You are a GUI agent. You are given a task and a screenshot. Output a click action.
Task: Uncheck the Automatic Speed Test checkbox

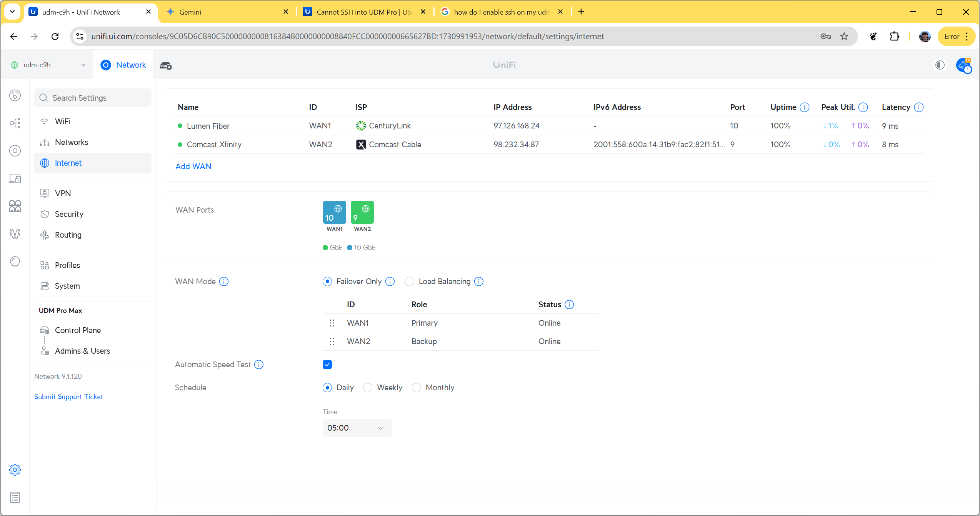click(x=327, y=365)
